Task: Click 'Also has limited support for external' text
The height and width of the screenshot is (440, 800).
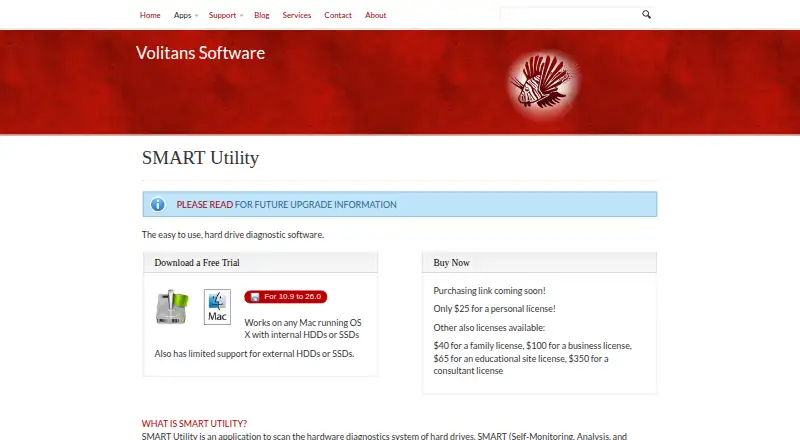Action: tap(254, 354)
